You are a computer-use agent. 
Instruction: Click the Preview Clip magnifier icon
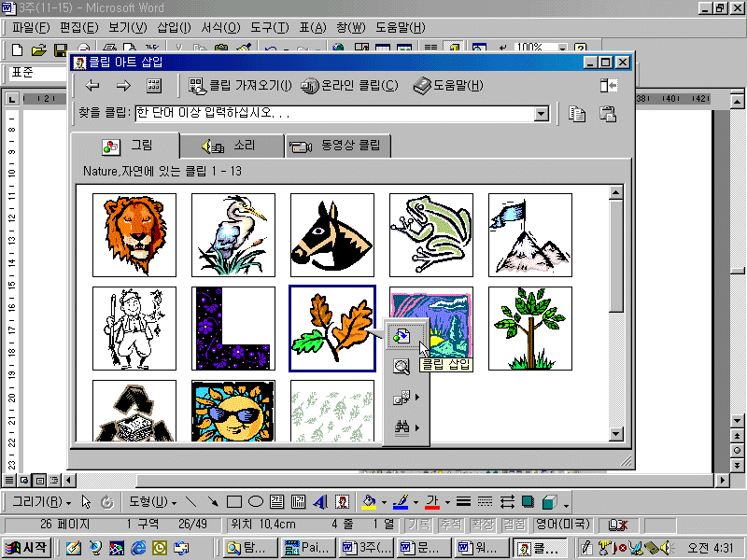402,367
